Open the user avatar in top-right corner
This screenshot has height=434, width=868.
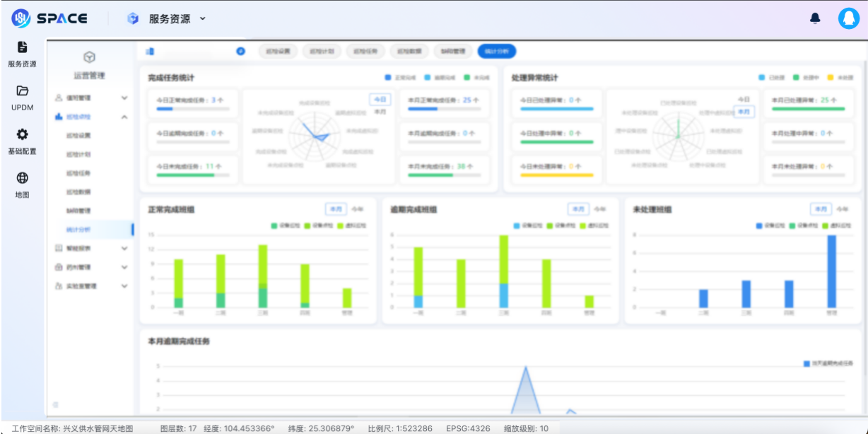click(x=848, y=18)
